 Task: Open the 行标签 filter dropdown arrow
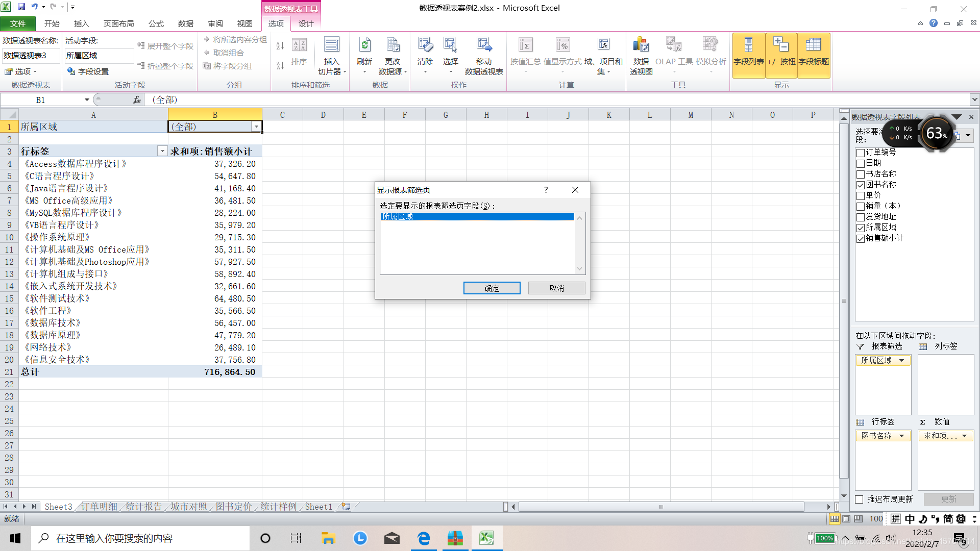[162, 151]
